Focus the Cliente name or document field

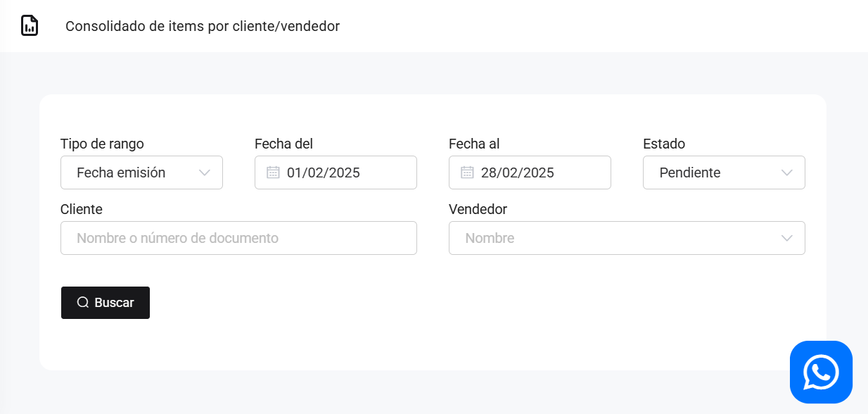click(238, 238)
